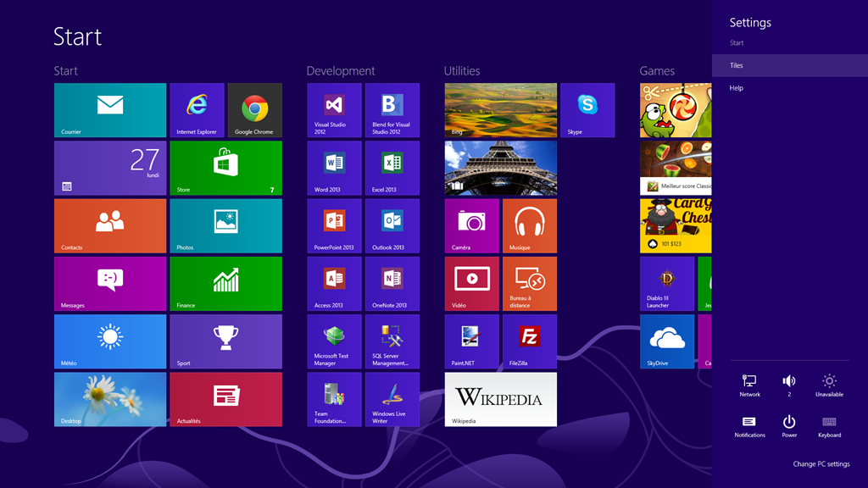The width and height of the screenshot is (868, 488).
Task: Open the Internet Explorer tile
Action: [197, 110]
